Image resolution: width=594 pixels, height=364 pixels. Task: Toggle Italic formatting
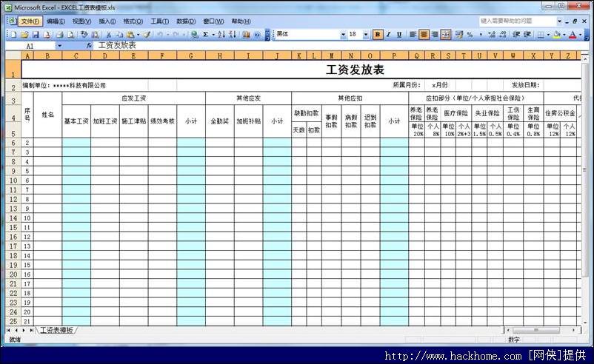pyautogui.click(x=388, y=35)
